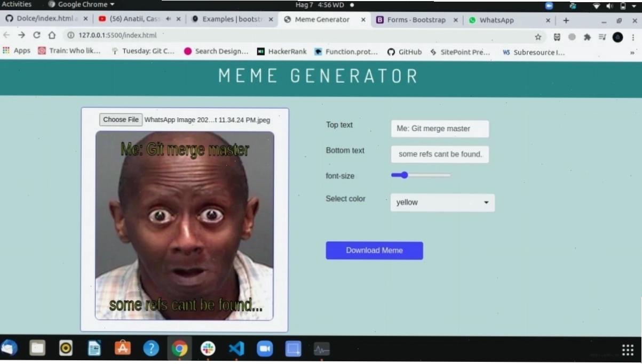This screenshot has height=364, width=642.
Task: Open the Chrome three-dot menu
Action: 633,37
